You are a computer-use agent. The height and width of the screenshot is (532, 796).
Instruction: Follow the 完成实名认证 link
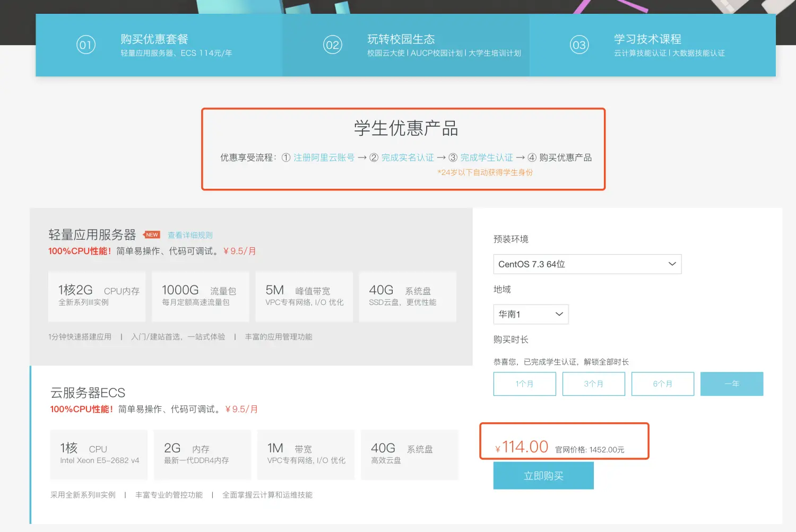[x=408, y=158]
